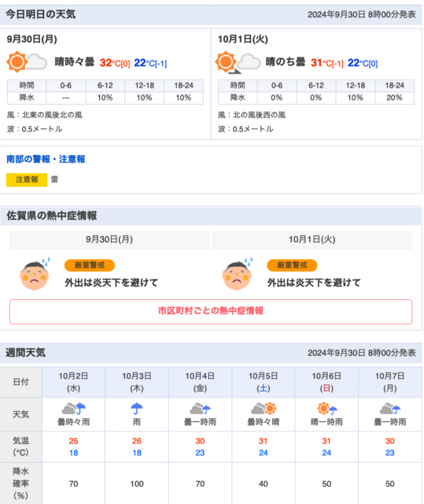Select the 10月1日(火) heatstroke tab
This screenshot has height=504, width=424.
[x=312, y=239]
